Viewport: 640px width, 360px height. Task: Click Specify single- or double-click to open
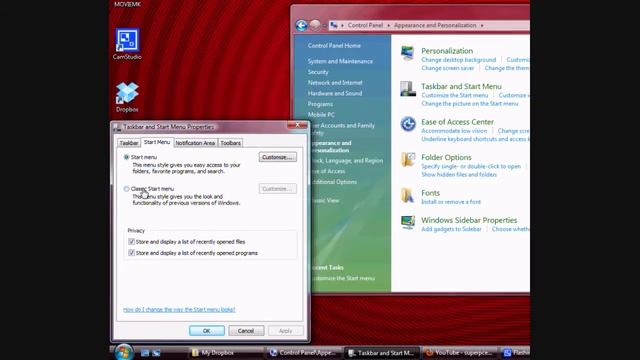471,166
